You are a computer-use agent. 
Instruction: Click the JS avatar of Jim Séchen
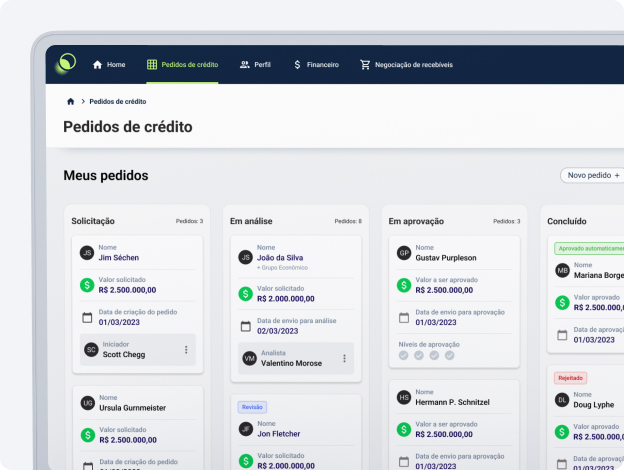87,253
